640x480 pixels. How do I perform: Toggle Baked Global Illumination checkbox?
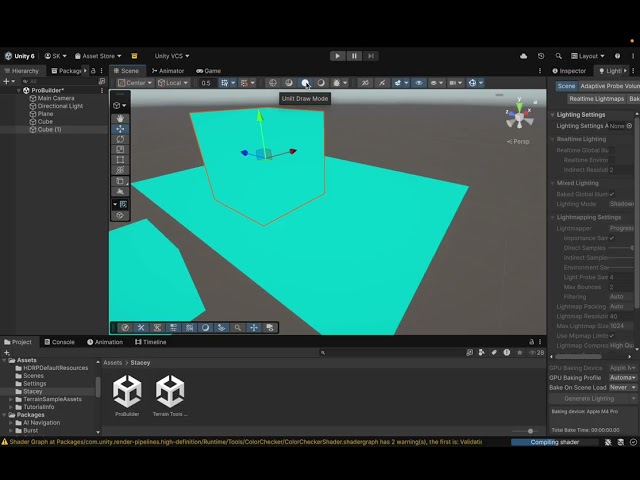tap(611, 194)
